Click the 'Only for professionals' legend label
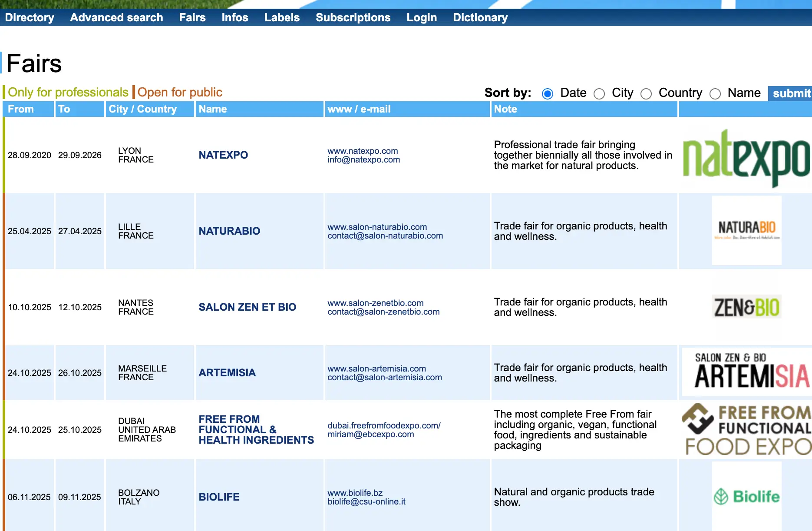Image resolution: width=812 pixels, height=531 pixels. pos(68,92)
